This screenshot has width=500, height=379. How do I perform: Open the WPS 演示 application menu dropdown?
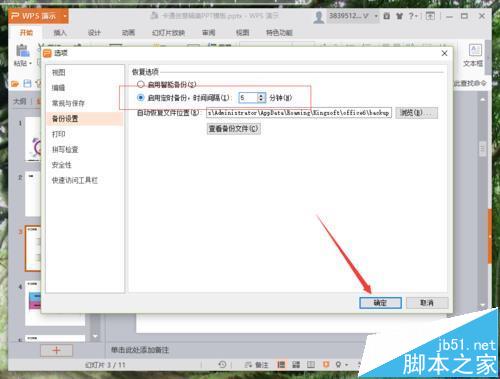click(65, 16)
